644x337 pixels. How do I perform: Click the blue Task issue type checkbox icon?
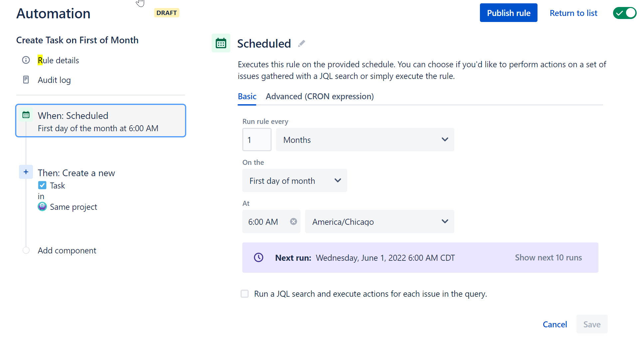click(x=42, y=185)
